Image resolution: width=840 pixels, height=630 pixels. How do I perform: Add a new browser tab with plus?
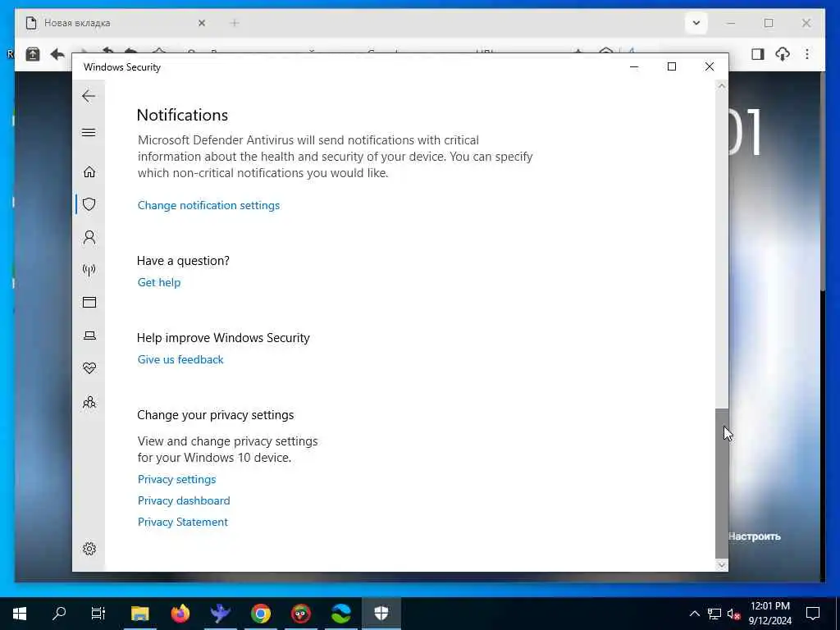pyautogui.click(x=234, y=23)
